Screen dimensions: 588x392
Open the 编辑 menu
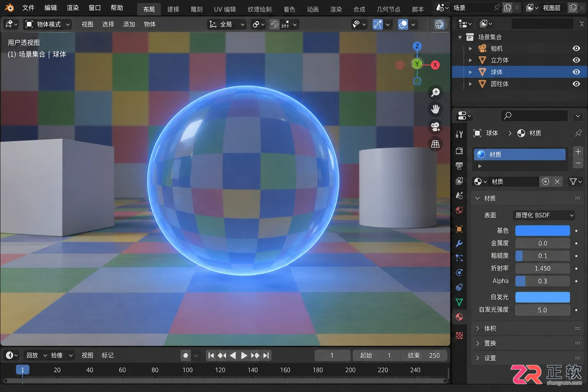coord(51,8)
